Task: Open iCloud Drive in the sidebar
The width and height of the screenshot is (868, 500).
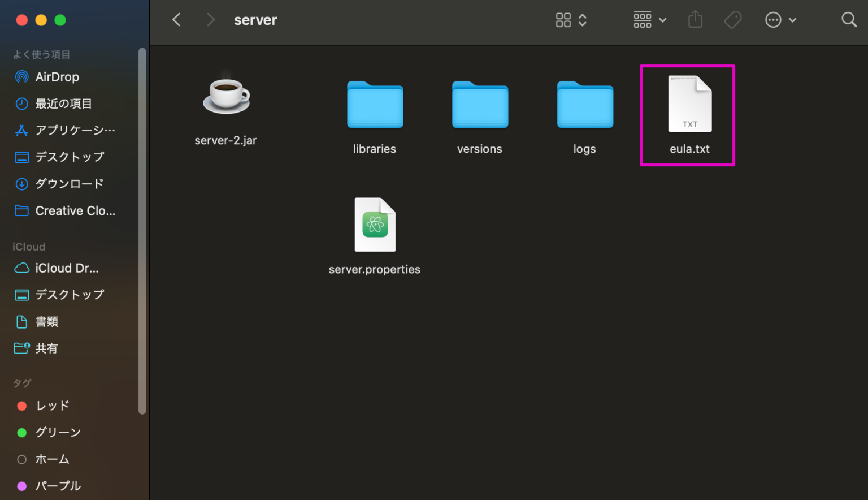Action: tap(66, 268)
